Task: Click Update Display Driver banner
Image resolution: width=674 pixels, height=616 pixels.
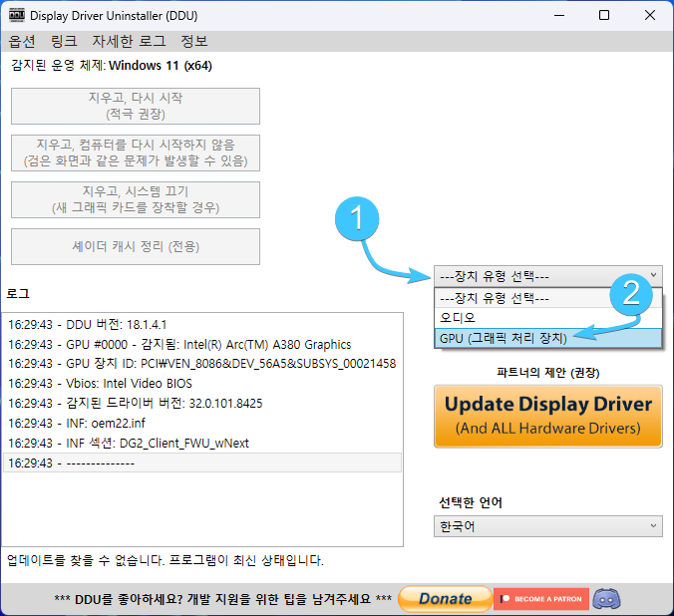Action: coord(547,416)
